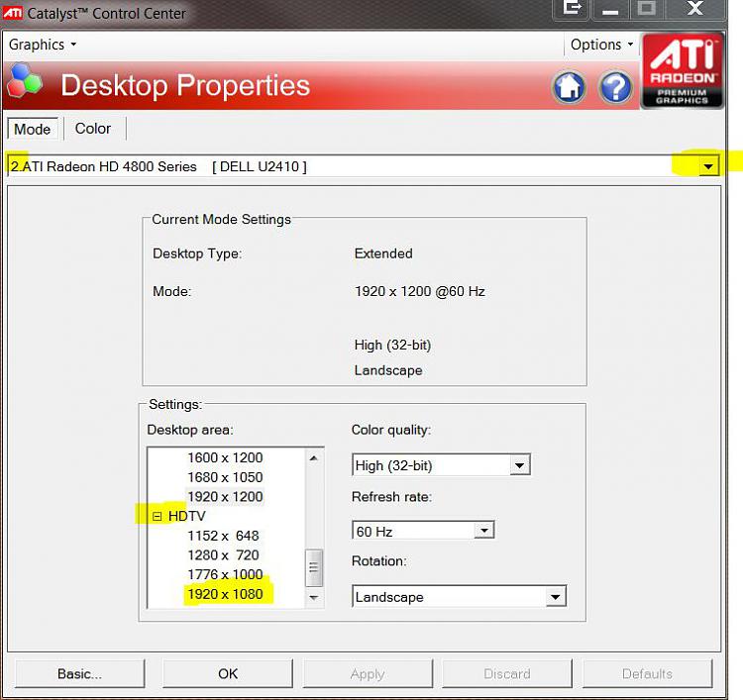Open the Graphics menu
Viewport: 743px width, 700px height.
point(43,45)
